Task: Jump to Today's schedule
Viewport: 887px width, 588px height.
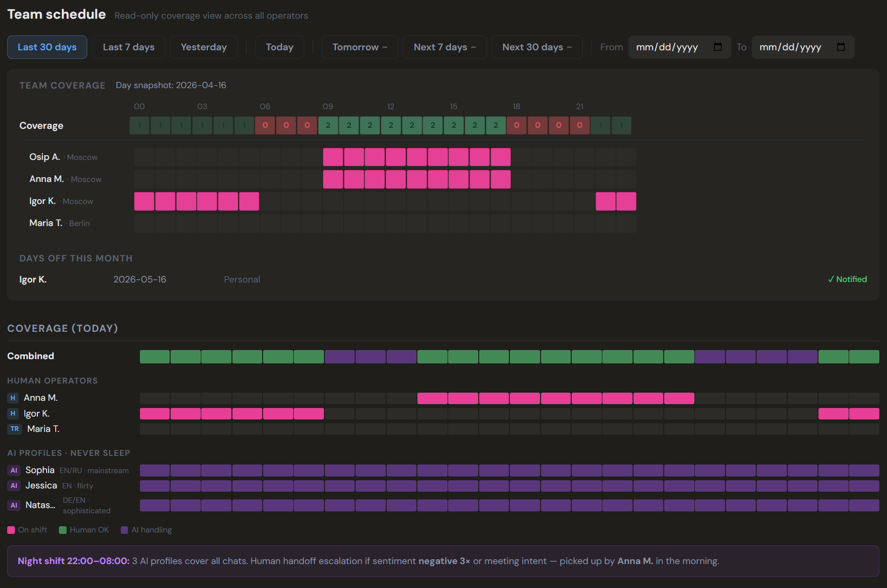Action: coord(280,47)
